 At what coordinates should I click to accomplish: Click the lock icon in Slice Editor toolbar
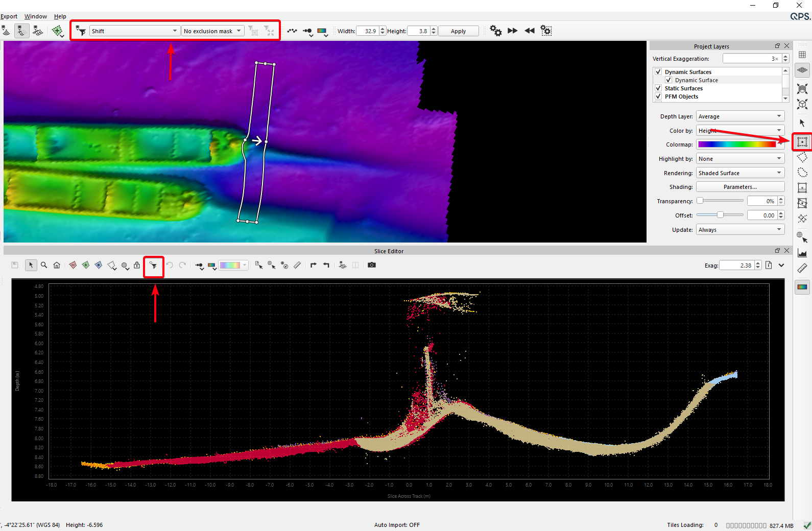pos(137,265)
